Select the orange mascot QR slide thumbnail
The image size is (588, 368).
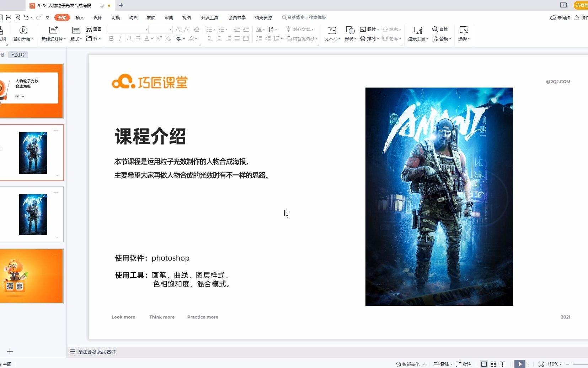click(x=31, y=276)
